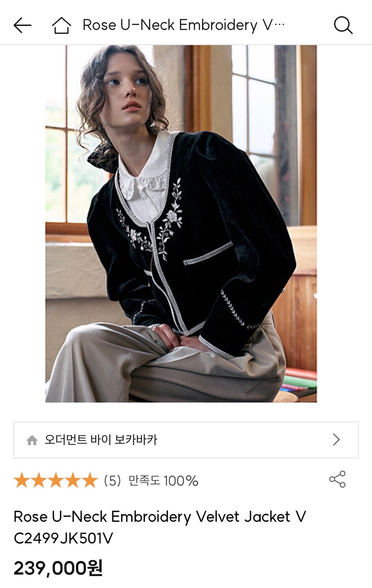Viewport: 372px width, 588px height.
Task: Click the 239,000원 price
Action: click(x=58, y=568)
